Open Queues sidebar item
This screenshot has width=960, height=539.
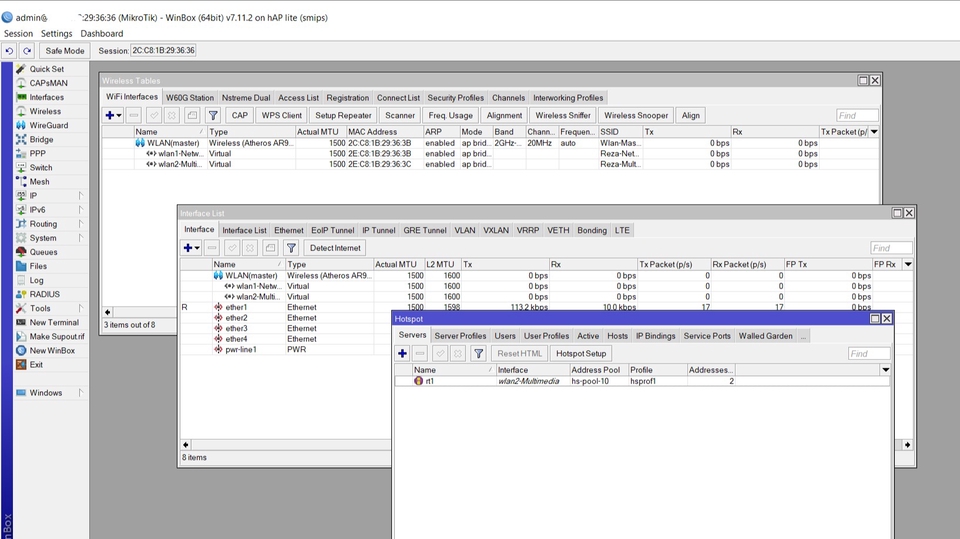43,252
